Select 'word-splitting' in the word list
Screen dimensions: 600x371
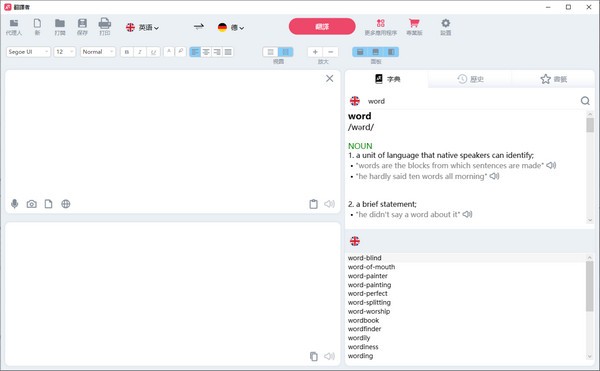click(x=369, y=302)
